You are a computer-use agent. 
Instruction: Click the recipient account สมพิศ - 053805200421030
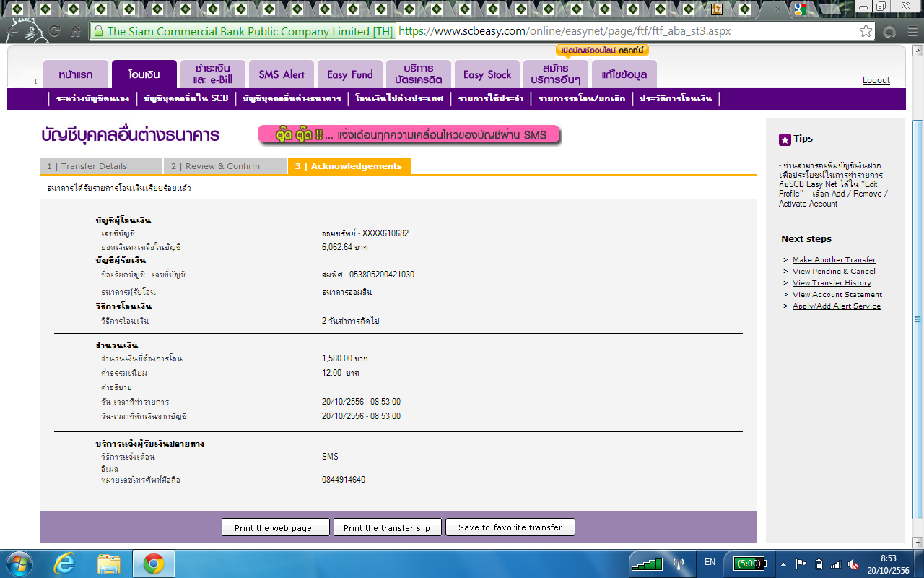[368, 275]
